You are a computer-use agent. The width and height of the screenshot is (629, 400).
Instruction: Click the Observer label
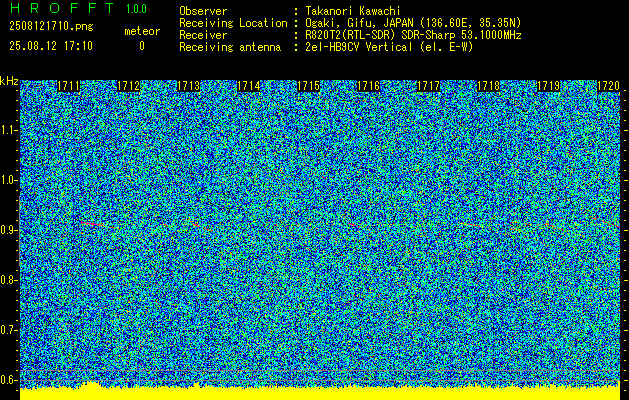[x=203, y=11]
